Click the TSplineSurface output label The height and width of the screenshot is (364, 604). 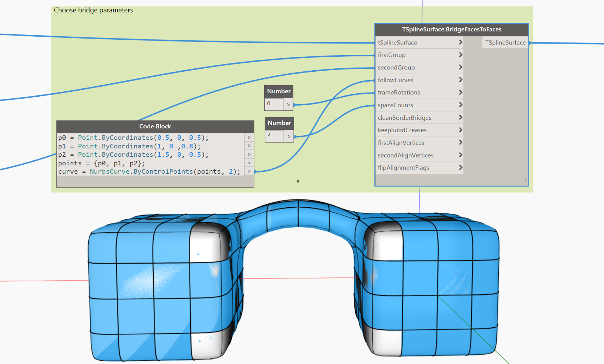505,42
